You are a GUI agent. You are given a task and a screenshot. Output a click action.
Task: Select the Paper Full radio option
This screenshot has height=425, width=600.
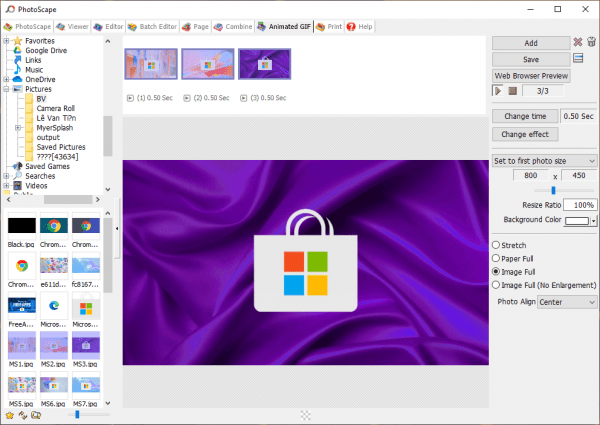click(x=513, y=259)
